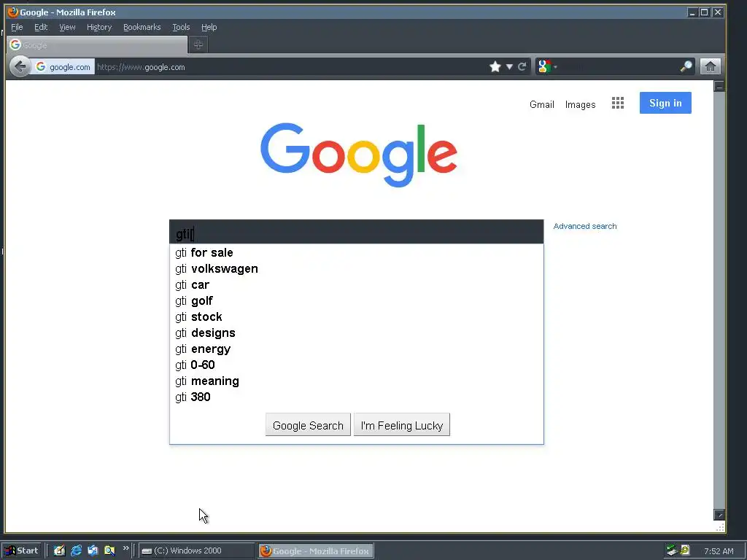The height and width of the screenshot is (560, 747).
Task: Click the Show Desktop quick launch icon
Action: [59, 551]
